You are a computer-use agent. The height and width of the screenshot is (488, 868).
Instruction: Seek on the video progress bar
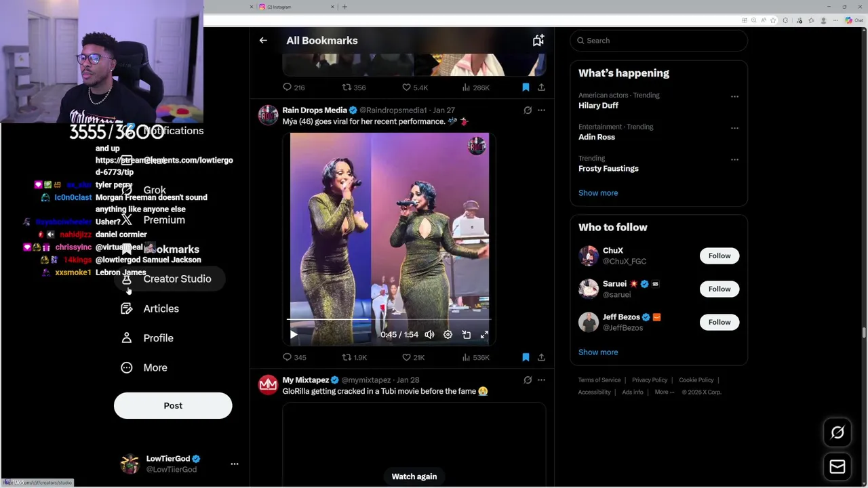point(389,319)
